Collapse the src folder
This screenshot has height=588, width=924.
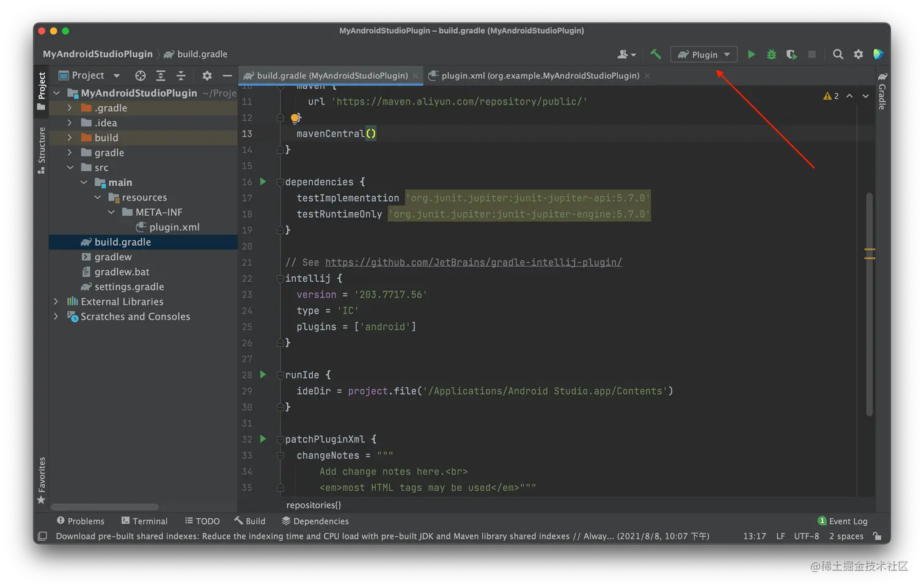point(70,167)
